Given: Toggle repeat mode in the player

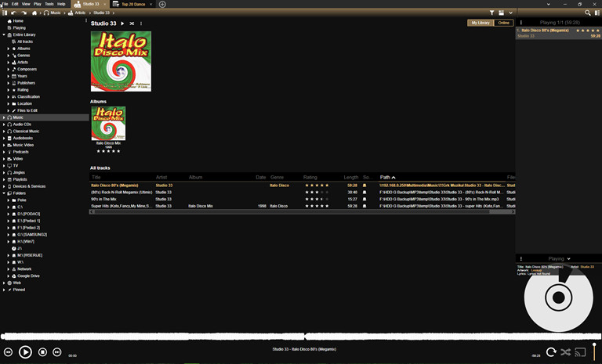Looking at the screenshot, I should (551, 352).
